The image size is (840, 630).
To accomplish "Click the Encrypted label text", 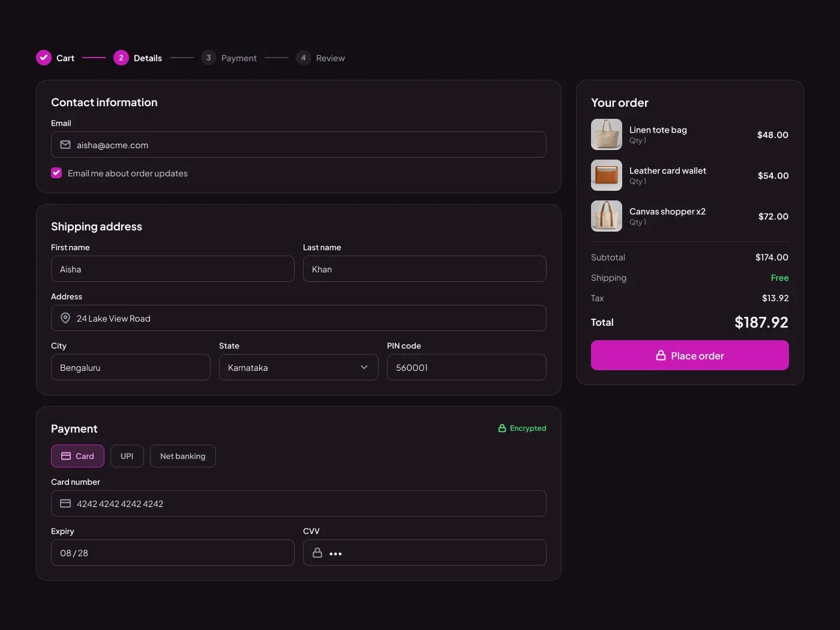I will pos(528,428).
